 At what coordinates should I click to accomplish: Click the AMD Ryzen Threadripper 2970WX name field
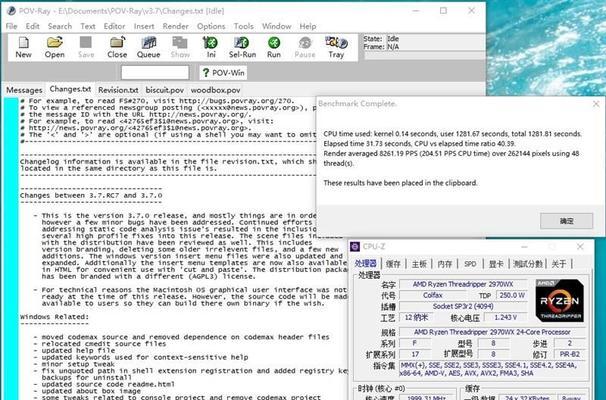tap(463, 284)
